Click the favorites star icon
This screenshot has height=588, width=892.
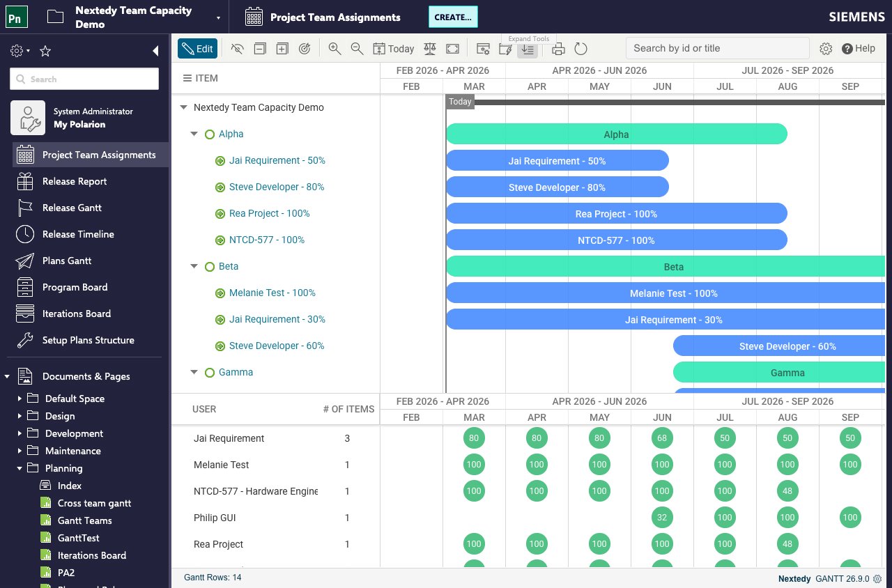[x=45, y=51]
